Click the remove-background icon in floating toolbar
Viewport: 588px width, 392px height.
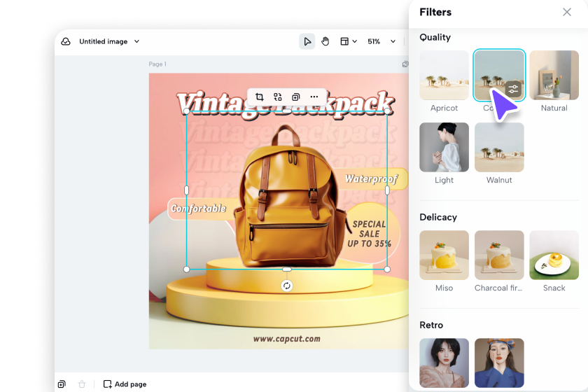[x=277, y=97]
